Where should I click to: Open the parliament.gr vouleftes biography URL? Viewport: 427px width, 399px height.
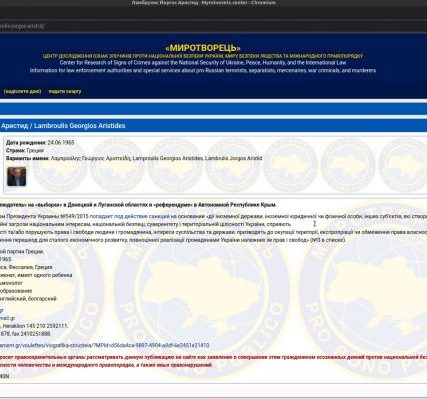coord(105,345)
